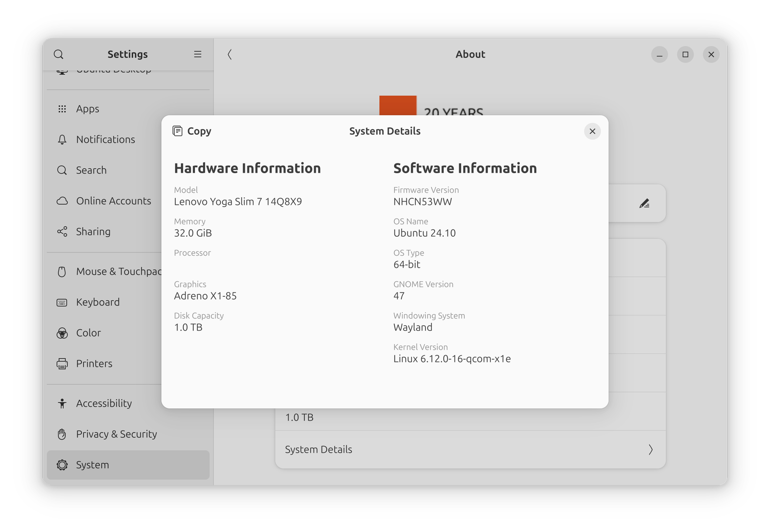Expand the System Details row chevron
This screenshot has height=532, width=770.
click(x=650, y=450)
